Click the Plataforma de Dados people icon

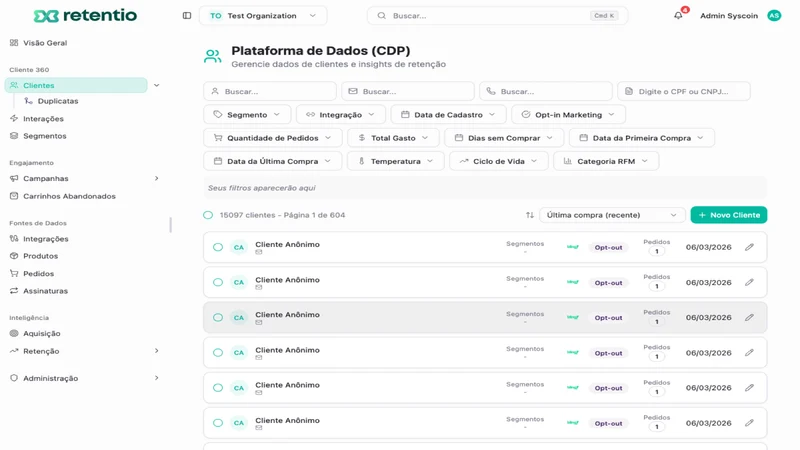pos(212,56)
